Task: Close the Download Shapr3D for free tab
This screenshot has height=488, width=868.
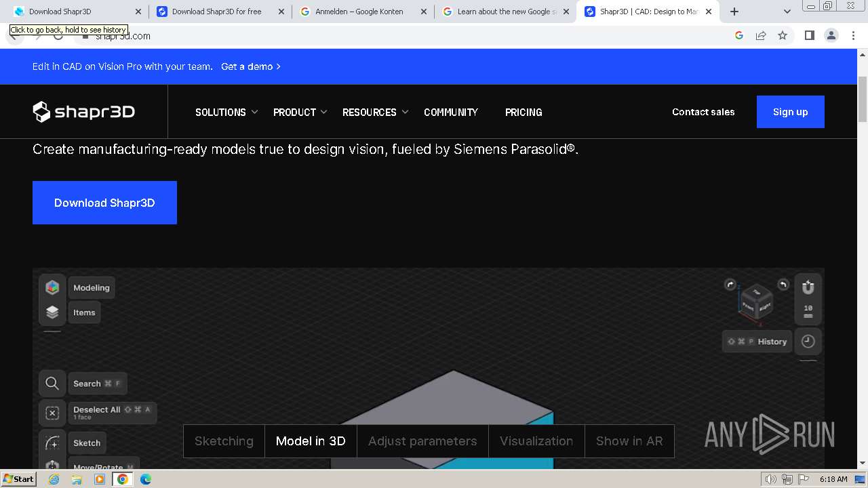Action: 281,12
